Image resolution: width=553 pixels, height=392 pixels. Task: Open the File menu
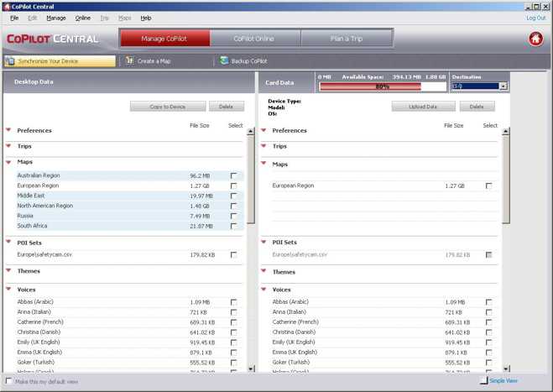tap(14, 18)
